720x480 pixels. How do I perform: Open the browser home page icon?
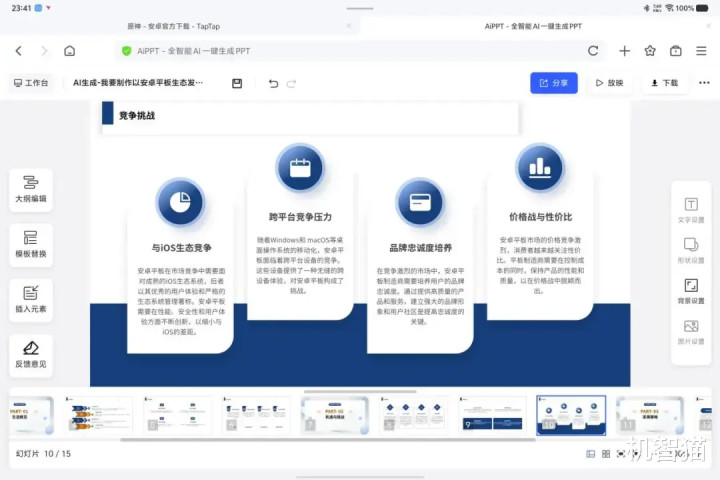pyautogui.click(x=69, y=51)
